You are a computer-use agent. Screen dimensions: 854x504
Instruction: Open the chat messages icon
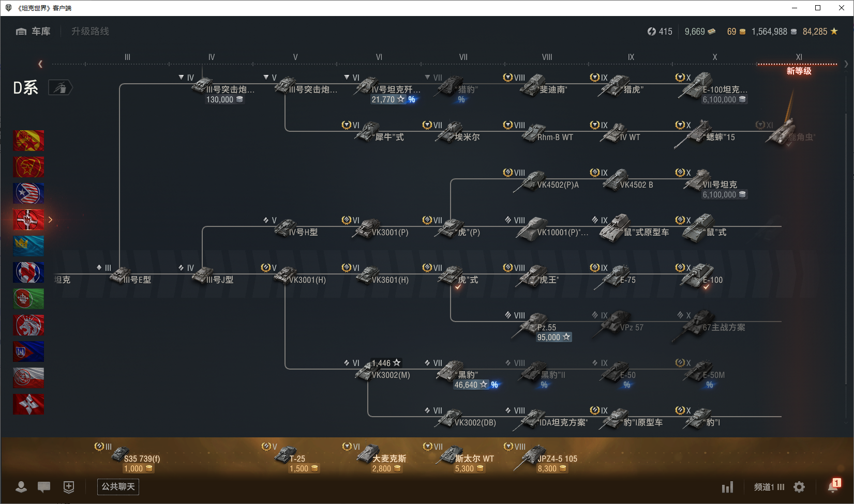tap(44, 486)
